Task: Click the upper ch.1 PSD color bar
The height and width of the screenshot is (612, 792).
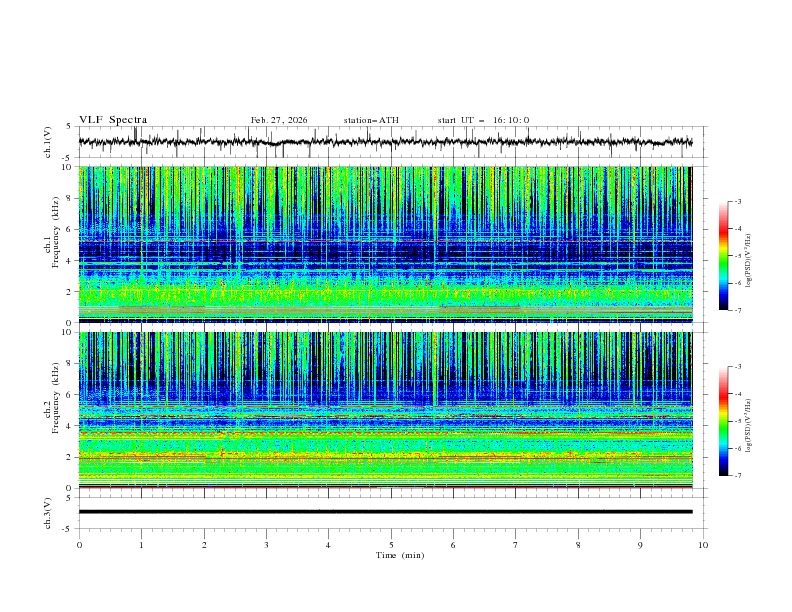Action: [x=723, y=256]
